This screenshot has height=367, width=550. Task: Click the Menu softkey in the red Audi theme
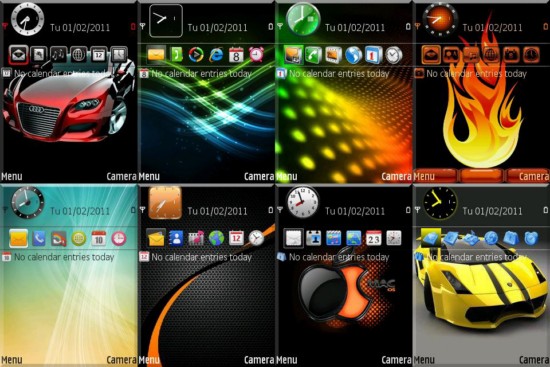click(x=12, y=176)
